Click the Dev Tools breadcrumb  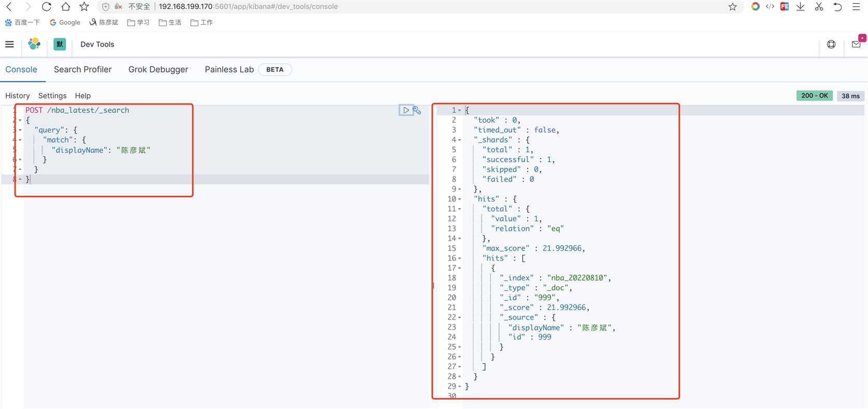97,44
